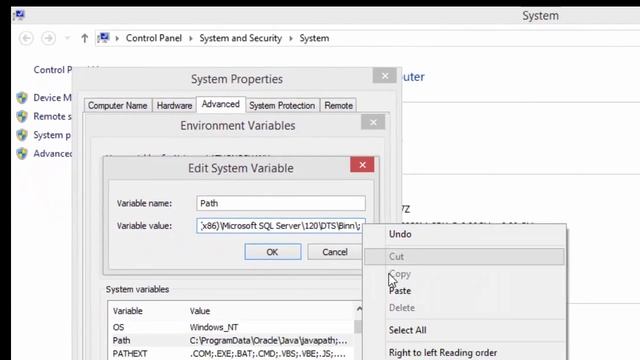
Task: Close the System Properties dialog
Action: tap(384, 76)
